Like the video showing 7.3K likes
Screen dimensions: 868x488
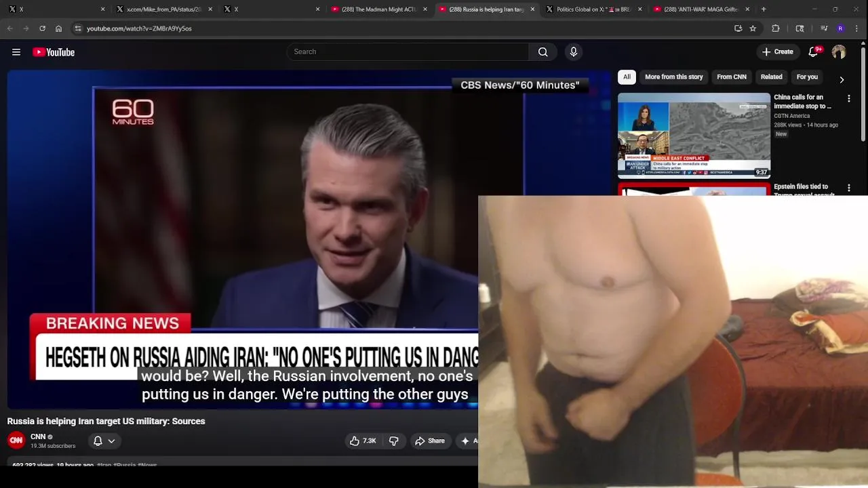[363, 441]
